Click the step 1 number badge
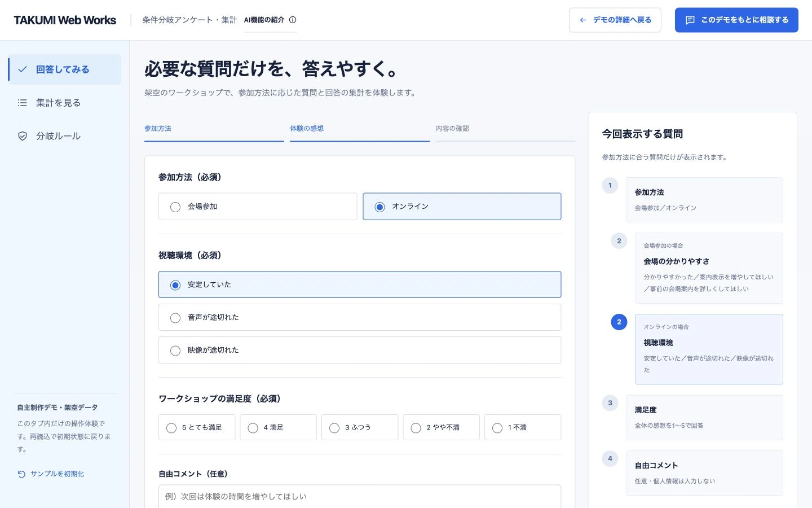This screenshot has height=508, width=812. 610,186
